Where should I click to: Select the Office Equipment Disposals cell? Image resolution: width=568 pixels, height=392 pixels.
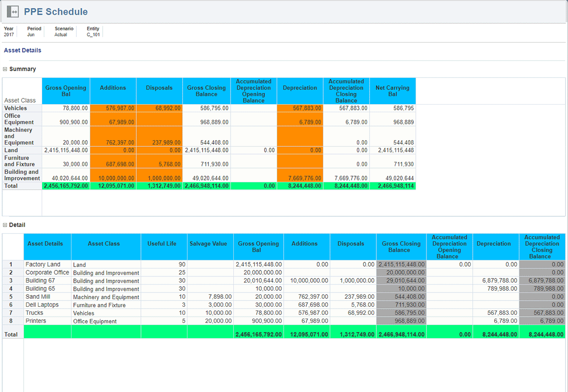click(159, 119)
